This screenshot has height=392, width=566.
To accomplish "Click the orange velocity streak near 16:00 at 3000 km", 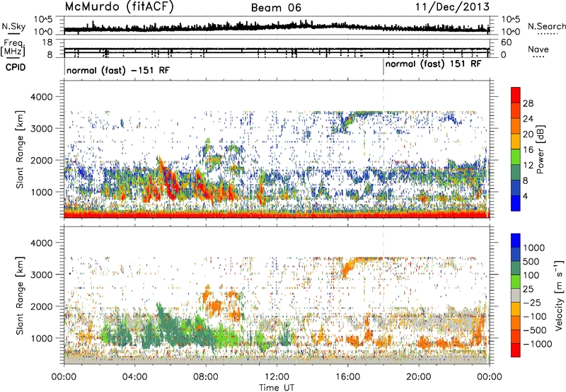I will 348,269.
